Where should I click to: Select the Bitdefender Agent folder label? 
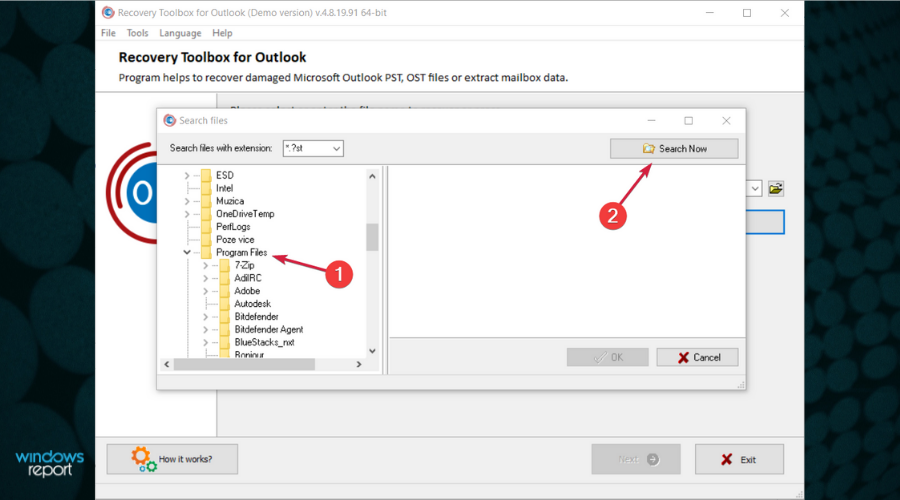(x=269, y=330)
